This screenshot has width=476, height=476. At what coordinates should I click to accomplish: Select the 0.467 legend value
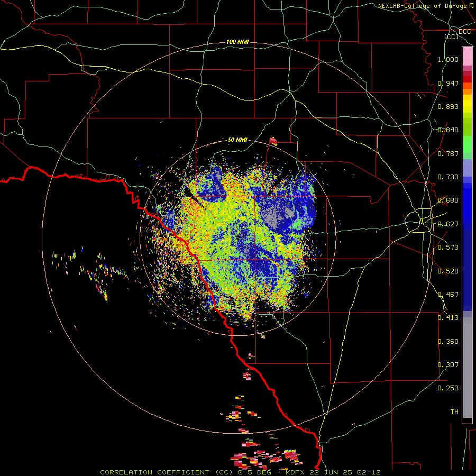448,295
